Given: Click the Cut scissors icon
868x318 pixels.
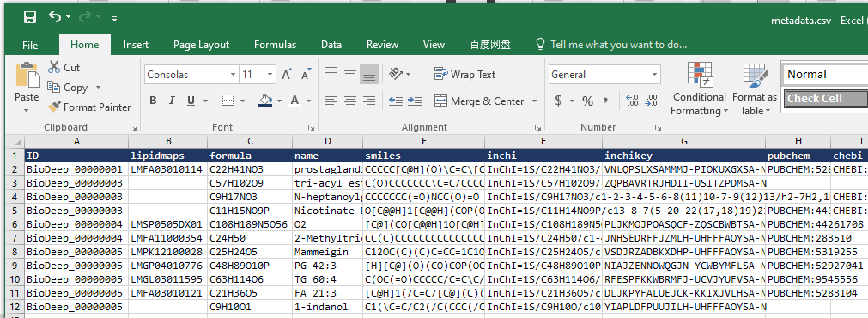Looking at the screenshot, I should (54, 68).
